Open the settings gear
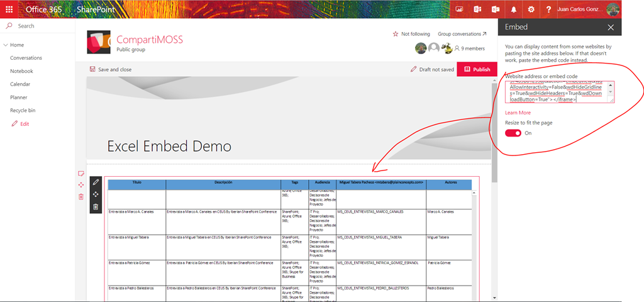 coord(531,9)
